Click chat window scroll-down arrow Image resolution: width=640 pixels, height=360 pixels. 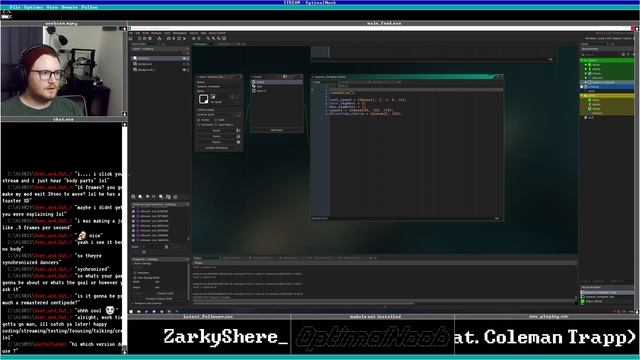[x=124, y=351]
